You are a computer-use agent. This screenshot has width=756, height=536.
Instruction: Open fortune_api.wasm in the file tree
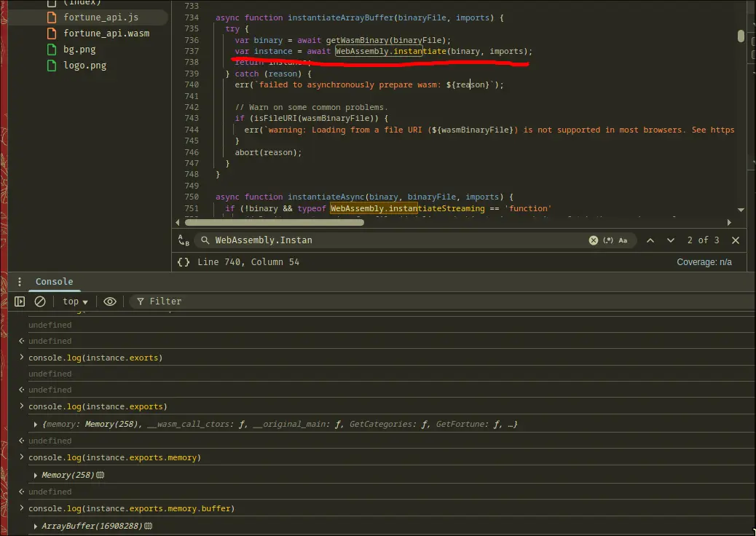(106, 33)
